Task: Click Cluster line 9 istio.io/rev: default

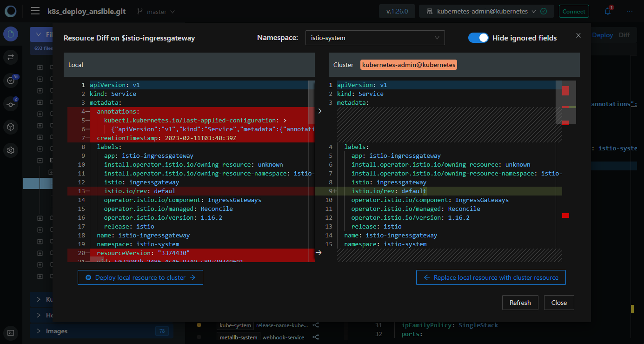Action: click(x=389, y=191)
